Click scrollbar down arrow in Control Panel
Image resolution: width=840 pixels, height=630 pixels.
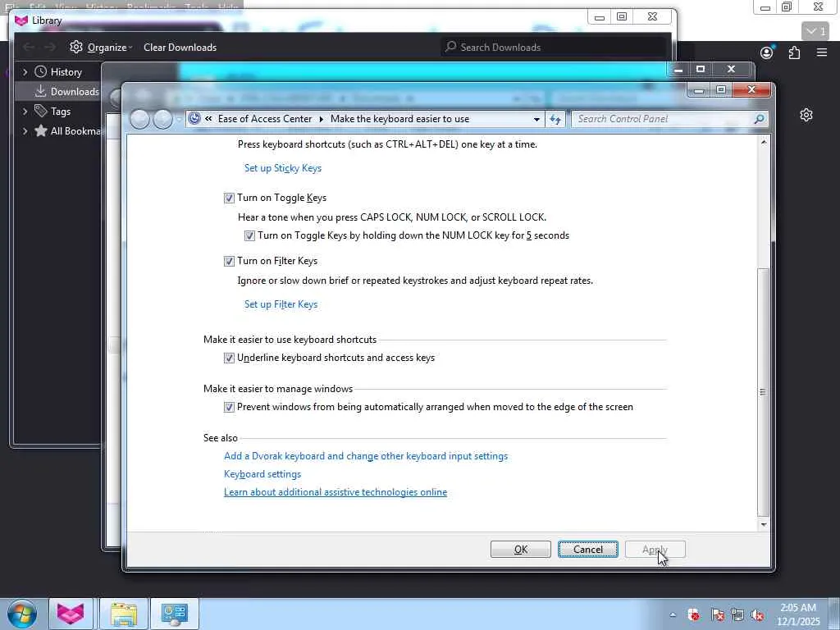coord(764,525)
